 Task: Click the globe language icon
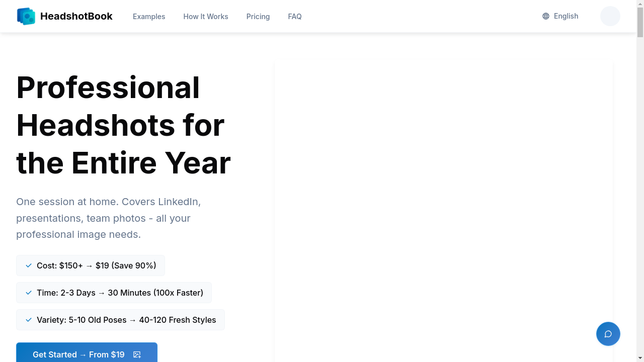[546, 16]
